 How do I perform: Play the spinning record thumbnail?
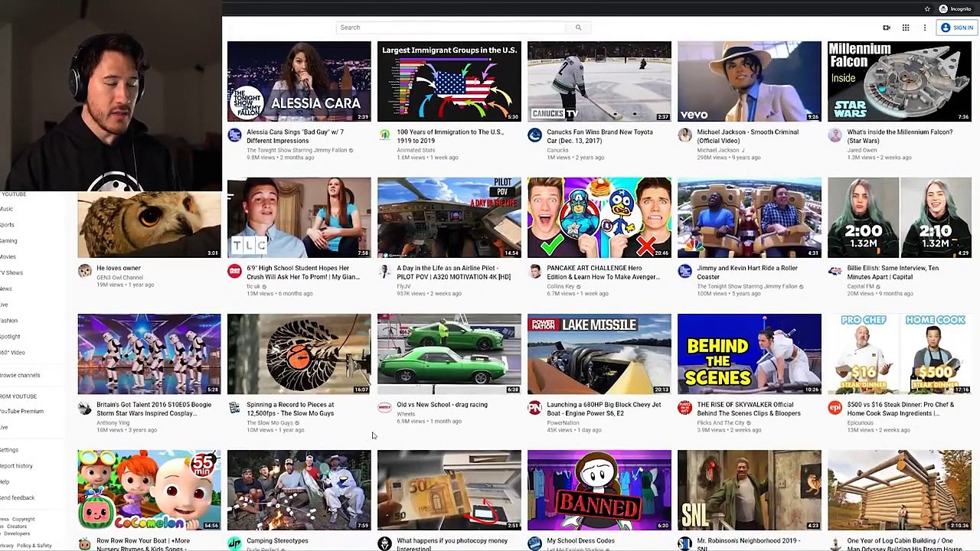pos(299,354)
